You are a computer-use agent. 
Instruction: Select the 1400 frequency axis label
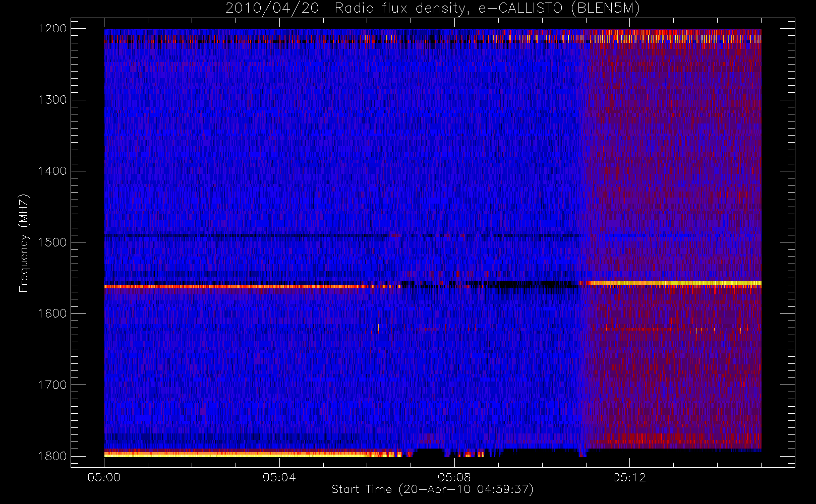pos(52,171)
